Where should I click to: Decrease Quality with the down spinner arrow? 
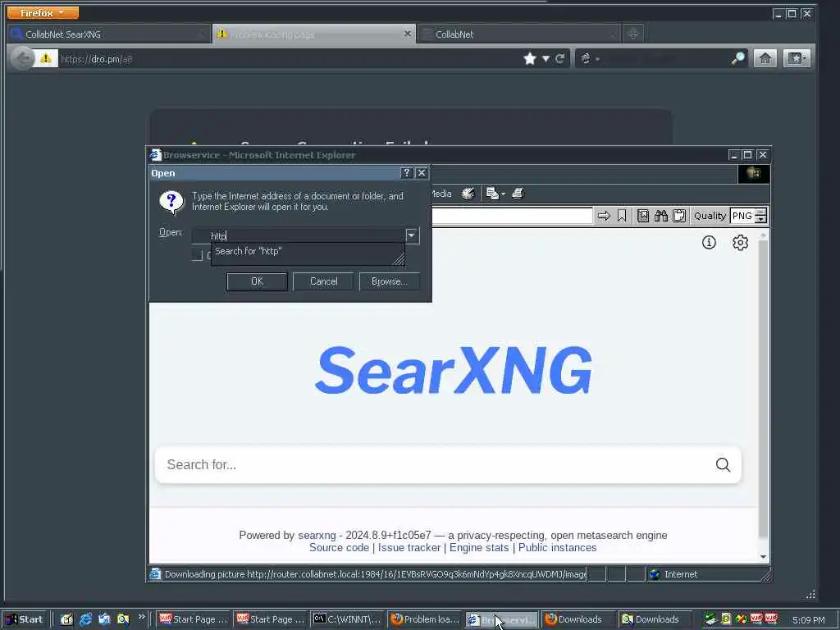click(760, 220)
